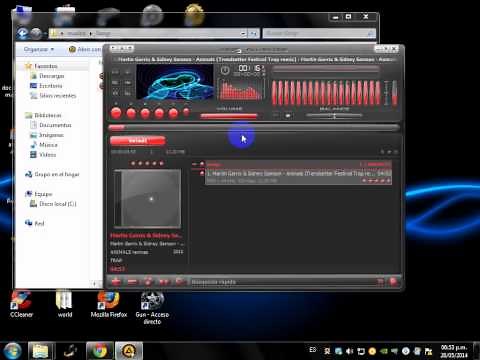The height and width of the screenshot is (360, 480).
Task: Click the Explorer search box
Action: tap(319, 33)
